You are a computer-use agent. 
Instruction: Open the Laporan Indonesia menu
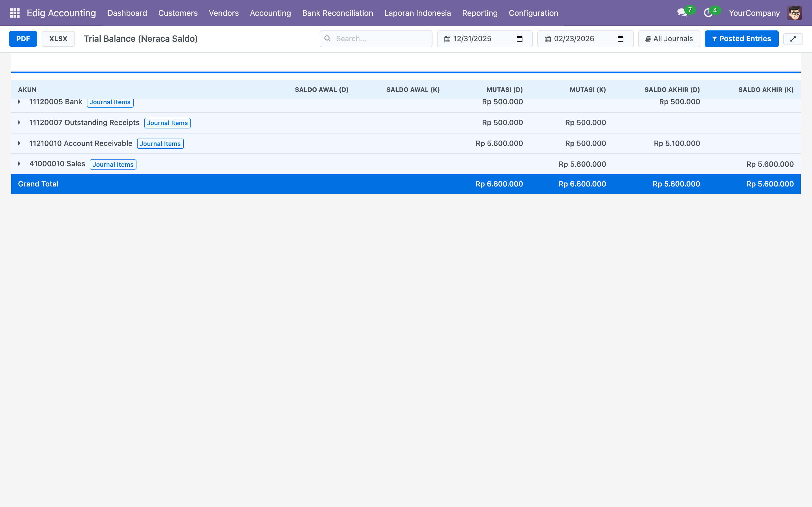pos(417,13)
